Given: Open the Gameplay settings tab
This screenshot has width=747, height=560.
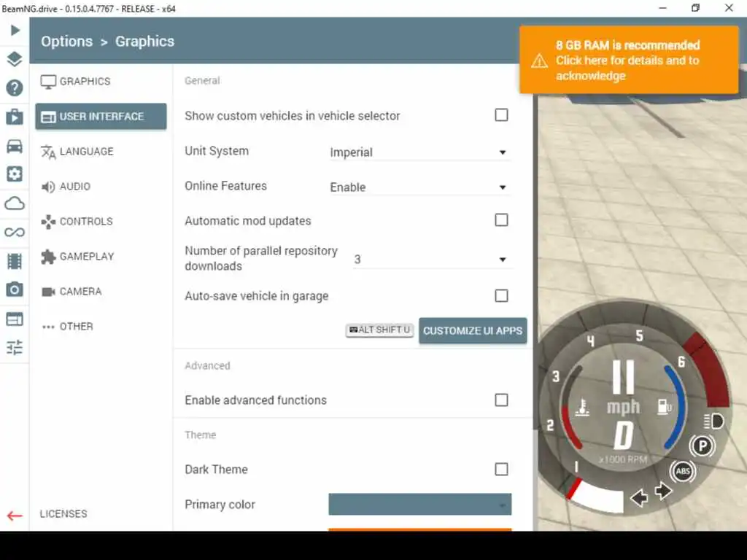Looking at the screenshot, I should pos(101,256).
